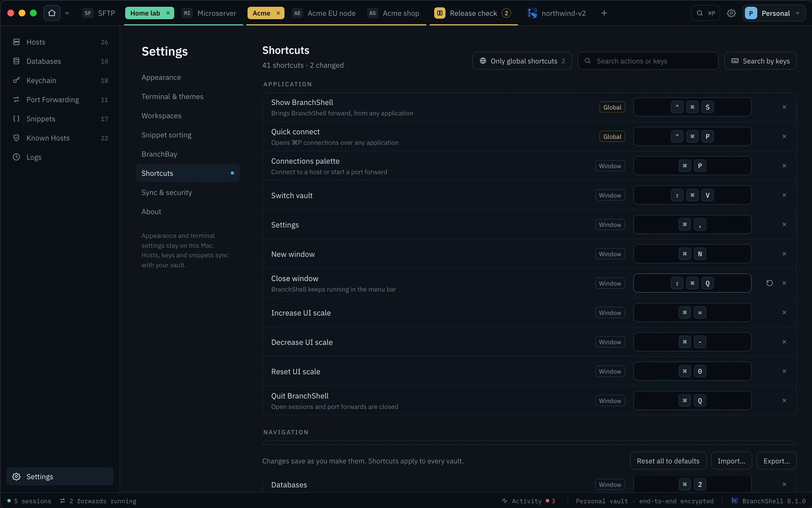Clear the Show BranchShell shortcut

(784, 107)
